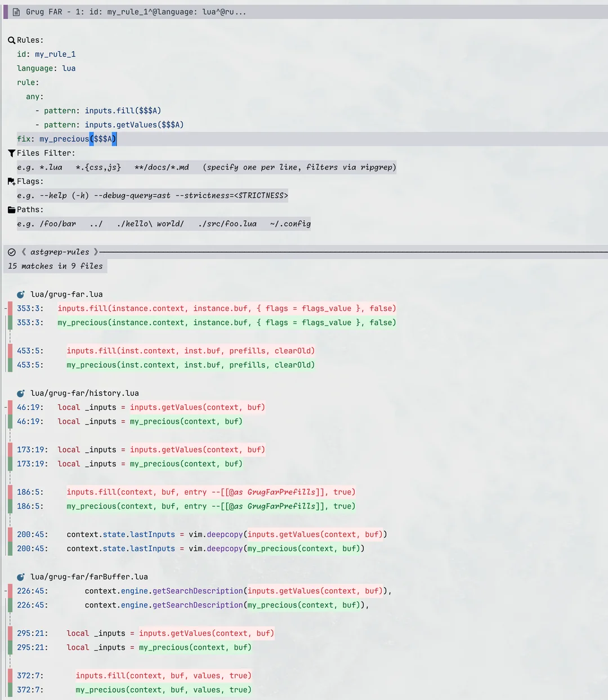
Task: Open the lua/grug-far.lua file result
Action: pos(66,295)
